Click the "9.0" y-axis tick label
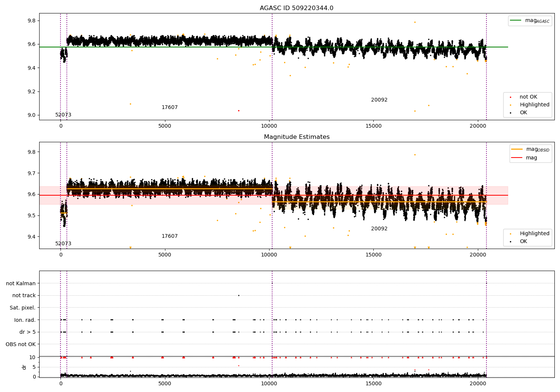 (x=31, y=115)
